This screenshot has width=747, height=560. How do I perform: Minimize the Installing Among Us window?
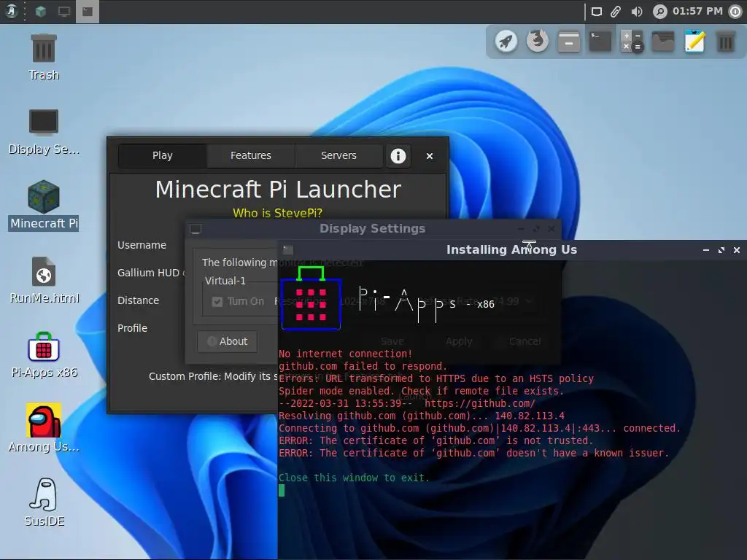pyautogui.click(x=706, y=250)
